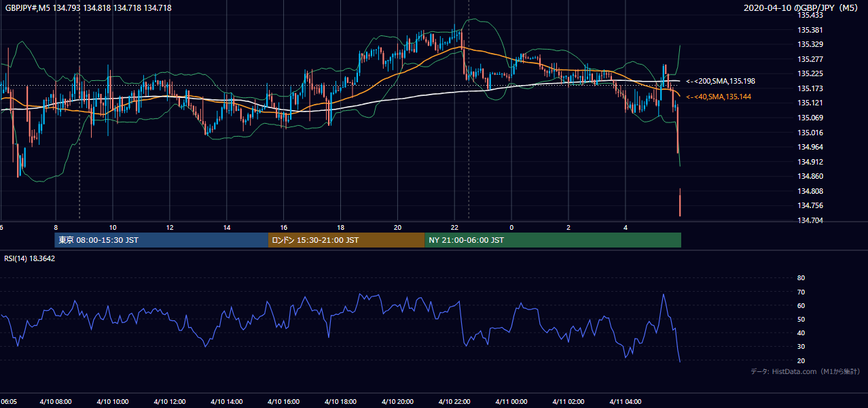Click the RSI scale value 40
868x408 pixels.
pyautogui.click(x=801, y=333)
